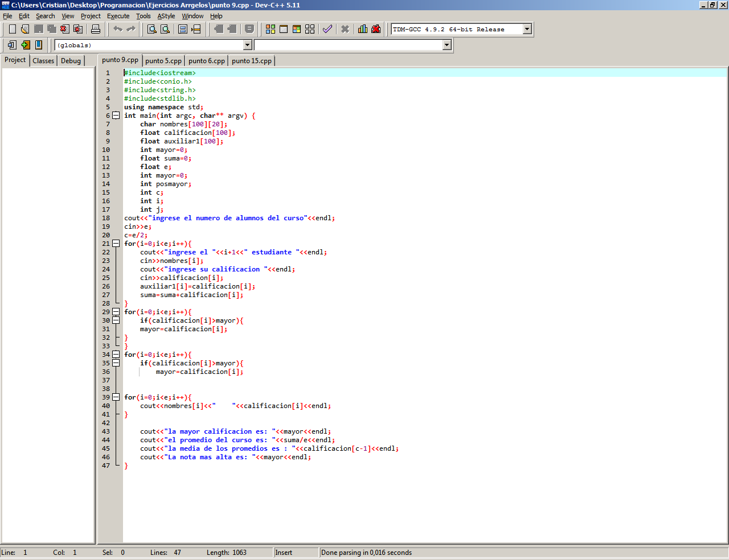
Task: Click the green plus icon in second toolbar
Action: pos(25,45)
